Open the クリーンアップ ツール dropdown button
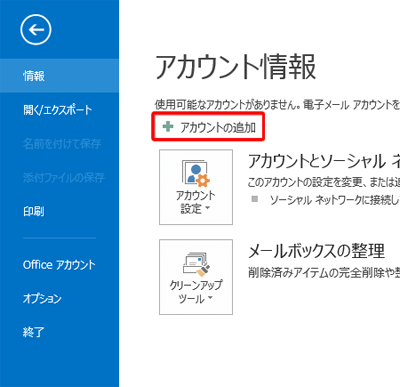400x387 pixels. point(196,277)
